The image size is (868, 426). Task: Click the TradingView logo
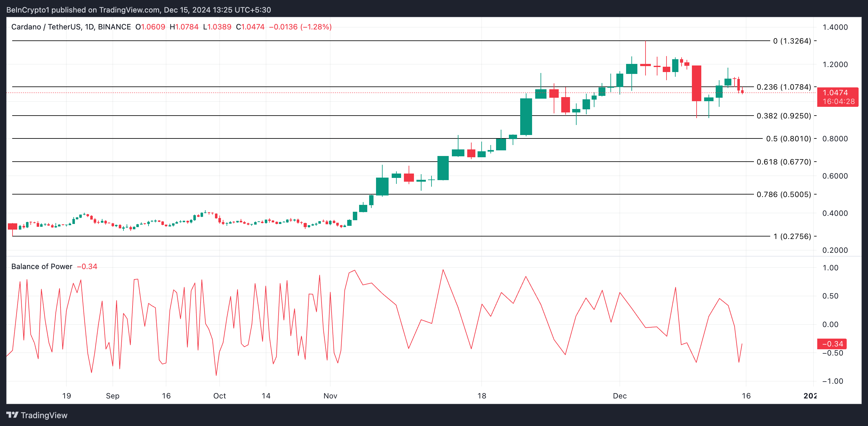(37, 415)
